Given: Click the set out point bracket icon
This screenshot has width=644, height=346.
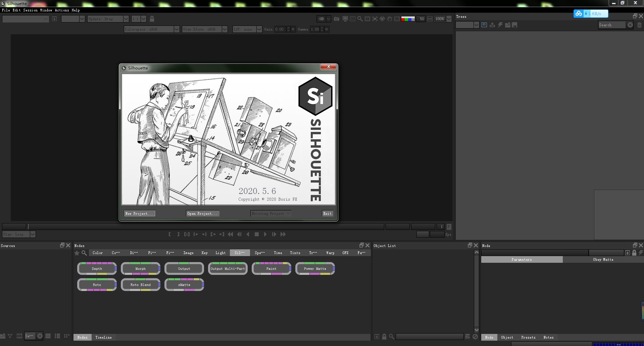Looking at the screenshot, I should [178, 234].
